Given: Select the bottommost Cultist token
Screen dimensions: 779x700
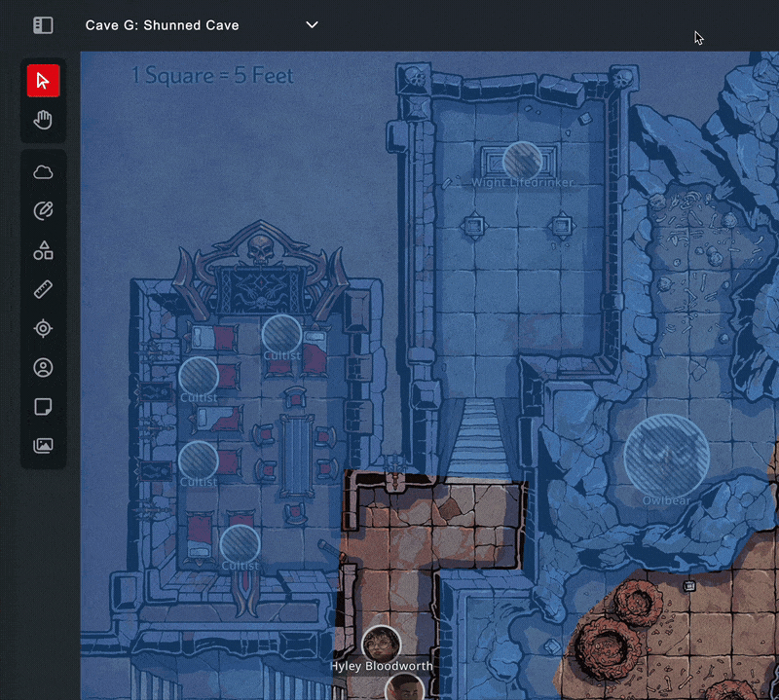Looking at the screenshot, I should (240, 544).
